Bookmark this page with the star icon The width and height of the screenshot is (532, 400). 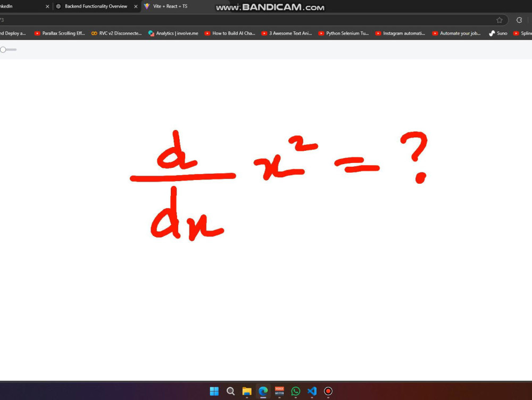(499, 20)
